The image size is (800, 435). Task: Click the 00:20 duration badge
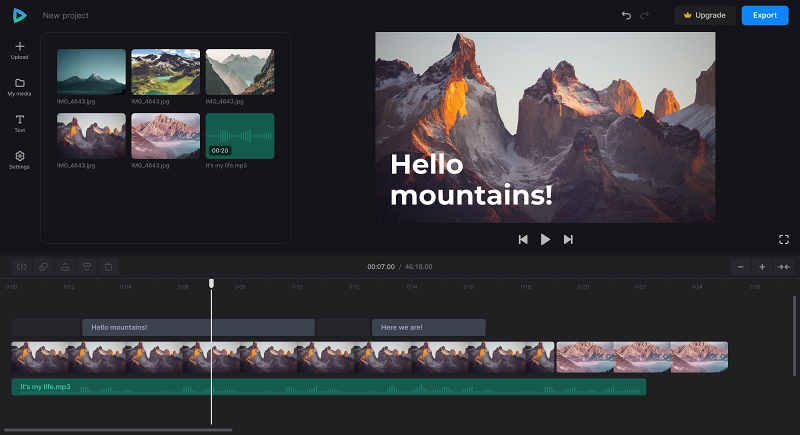(x=220, y=150)
